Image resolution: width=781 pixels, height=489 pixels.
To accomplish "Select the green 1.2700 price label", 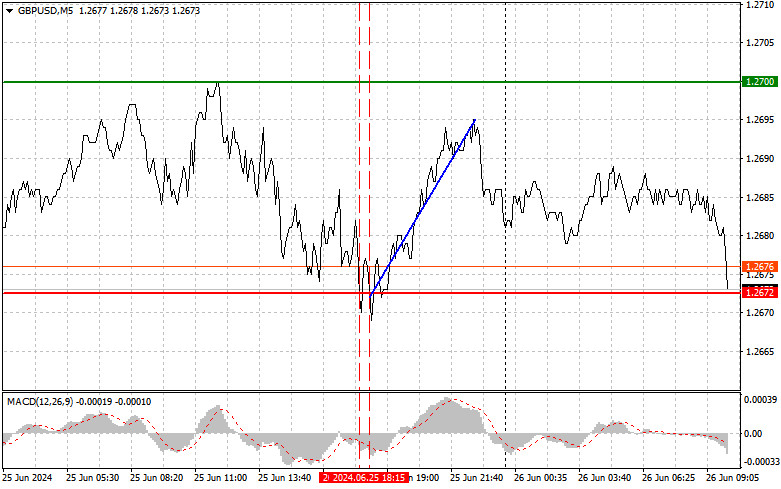I will tap(760, 82).
